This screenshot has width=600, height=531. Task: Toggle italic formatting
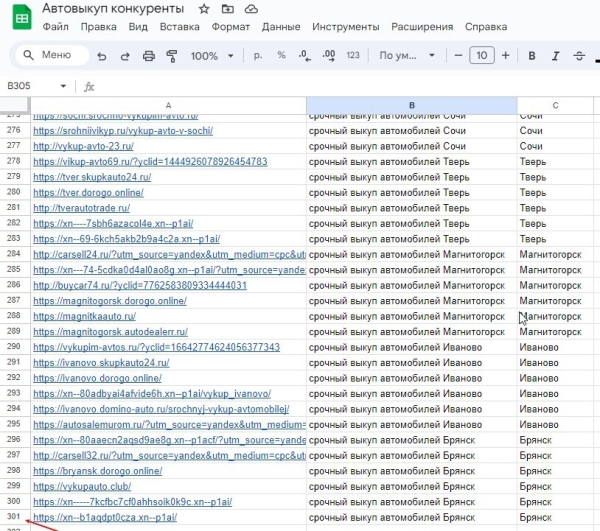pos(556,56)
